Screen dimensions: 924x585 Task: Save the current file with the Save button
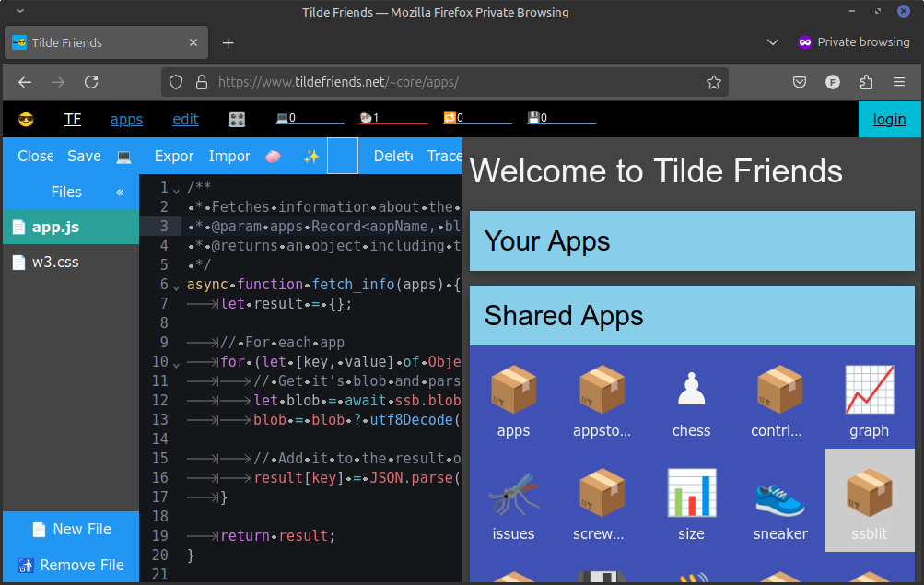click(x=84, y=156)
